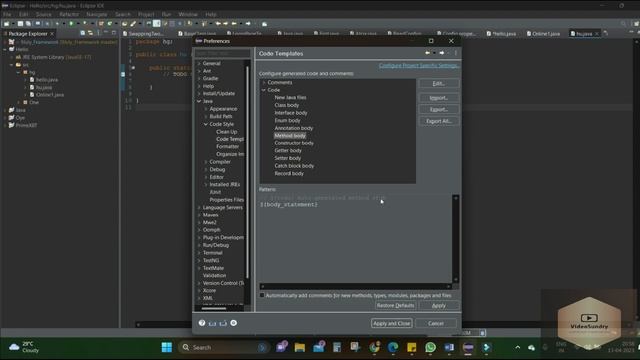Click Configure Project Specific Settings link
640x360 pixels.
point(418,65)
